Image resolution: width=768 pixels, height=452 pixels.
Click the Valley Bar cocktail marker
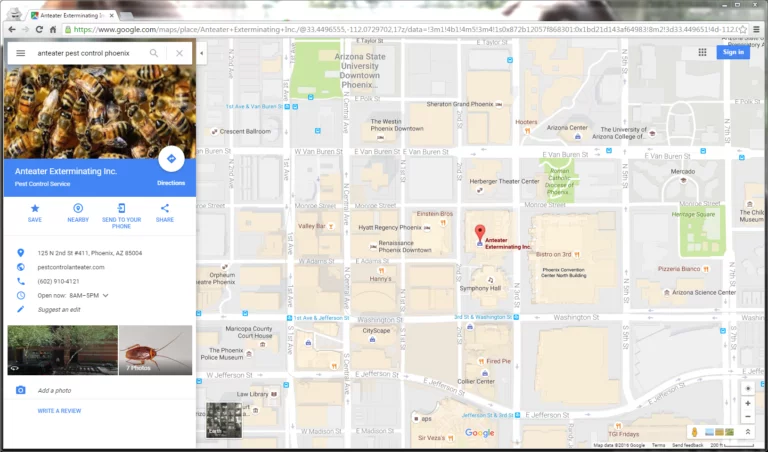[331, 226]
